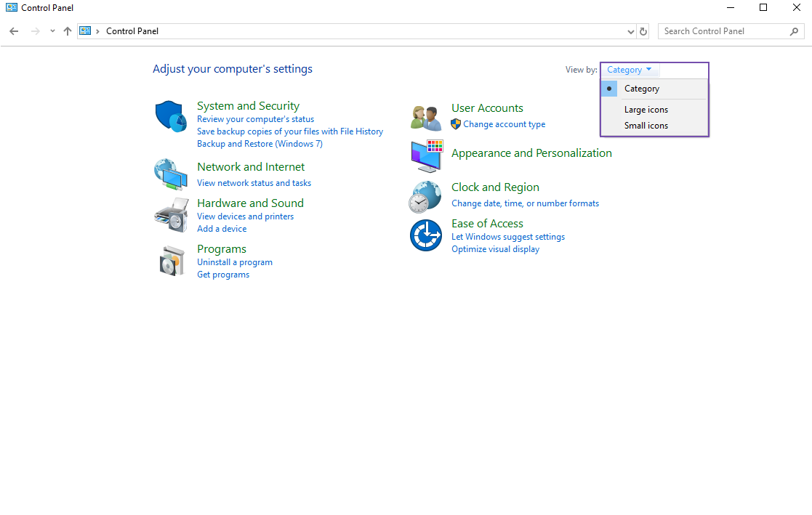Screen dimensions: 812x515
Task: Open Appearance and Personalization heading
Action: (531, 153)
